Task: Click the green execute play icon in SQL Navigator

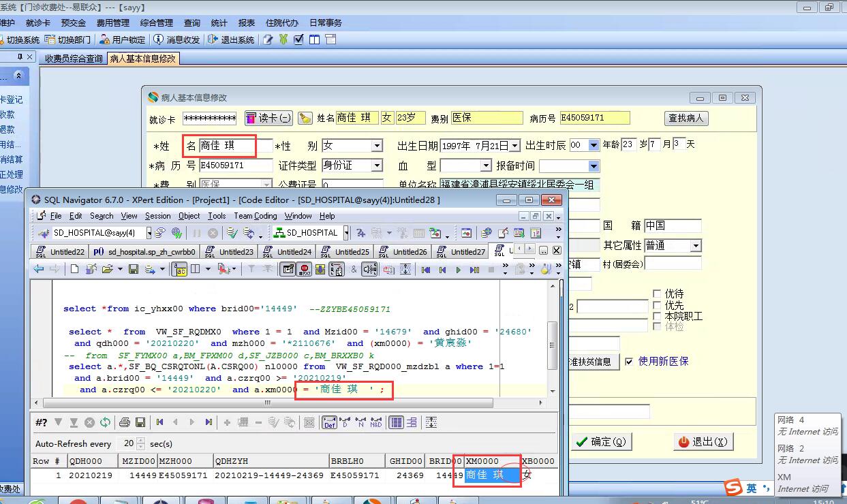Action: pyautogui.click(x=458, y=270)
